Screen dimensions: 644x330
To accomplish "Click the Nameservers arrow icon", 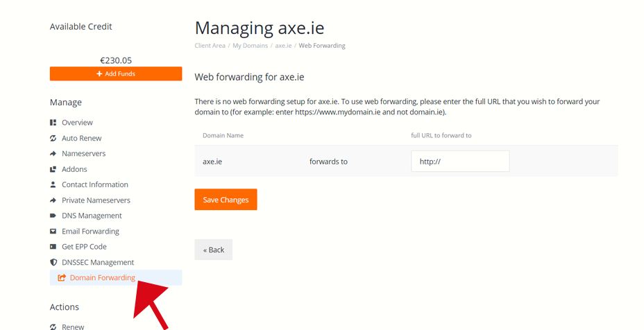I will click(x=53, y=154).
